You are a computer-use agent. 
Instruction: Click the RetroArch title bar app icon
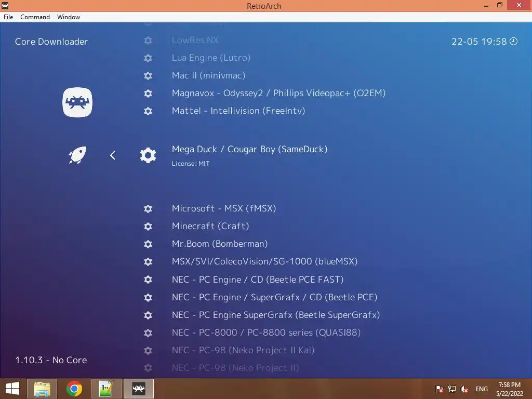[5, 5]
